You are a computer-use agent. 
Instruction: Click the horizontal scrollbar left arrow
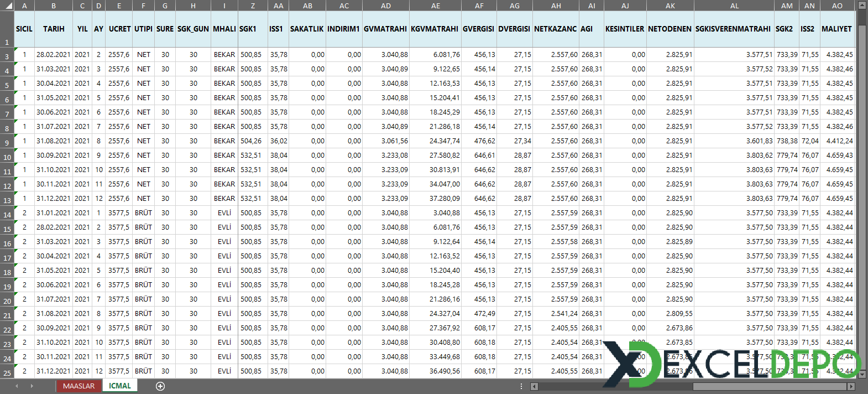[534, 387]
